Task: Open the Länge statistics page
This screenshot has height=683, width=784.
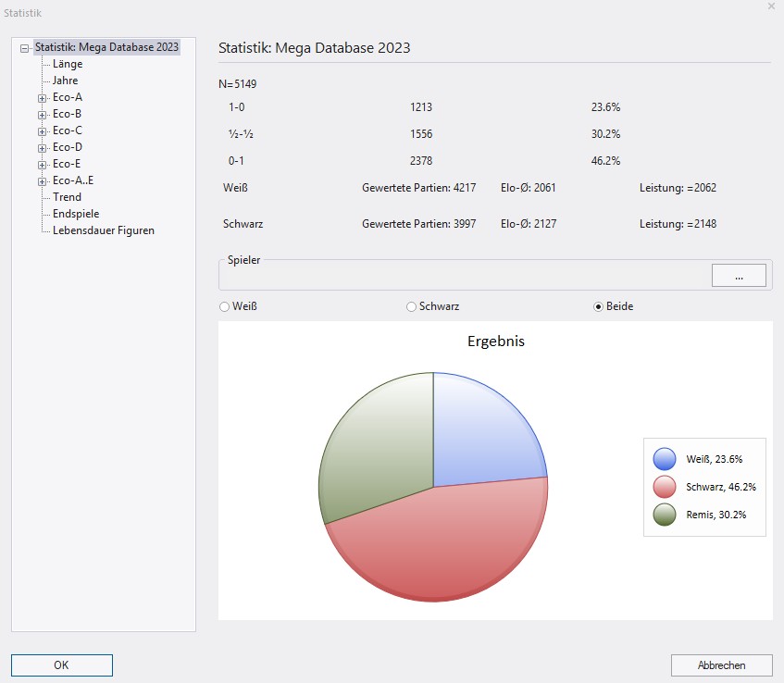Action: 68,64
